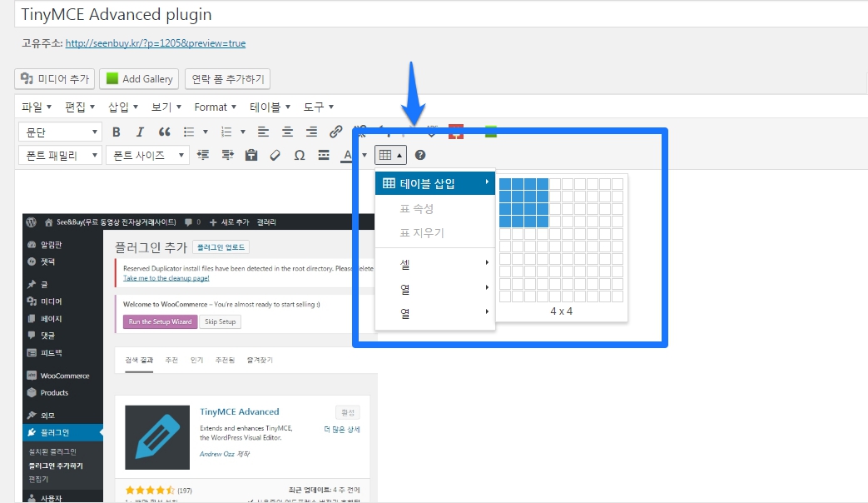The width and height of the screenshot is (868, 503).
Task: Click the 미디어 추가 button
Action: (54, 78)
